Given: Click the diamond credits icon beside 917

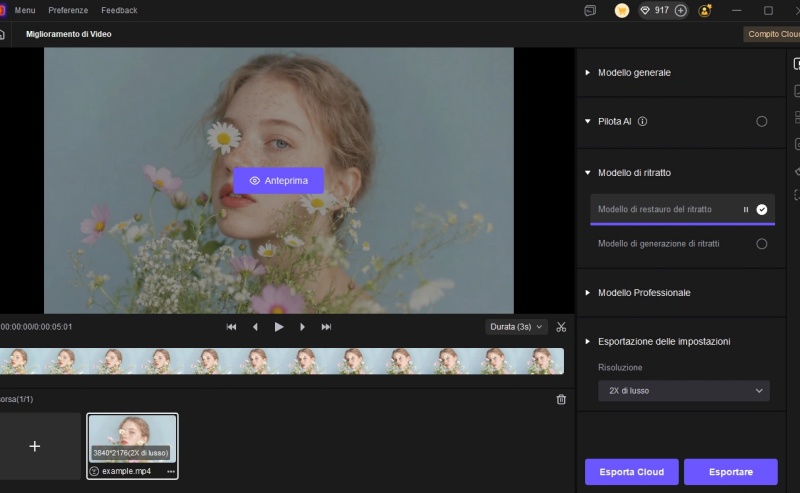Looking at the screenshot, I should pos(645,10).
